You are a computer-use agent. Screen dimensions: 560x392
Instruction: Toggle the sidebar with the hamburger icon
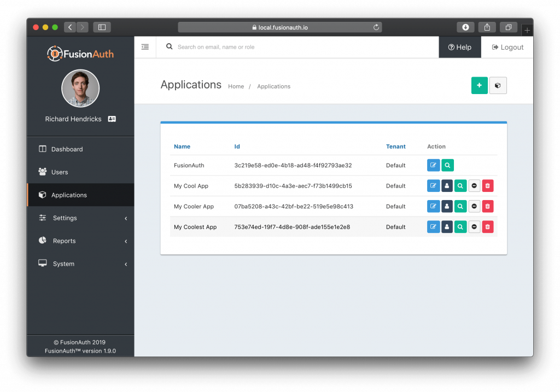coord(145,47)
